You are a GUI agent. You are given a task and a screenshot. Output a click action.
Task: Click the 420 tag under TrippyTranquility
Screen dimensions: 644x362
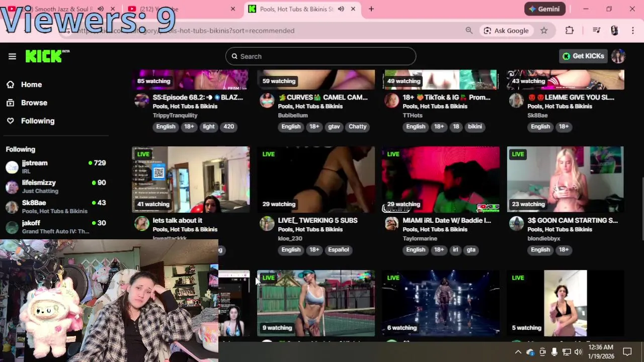point(228,127)
